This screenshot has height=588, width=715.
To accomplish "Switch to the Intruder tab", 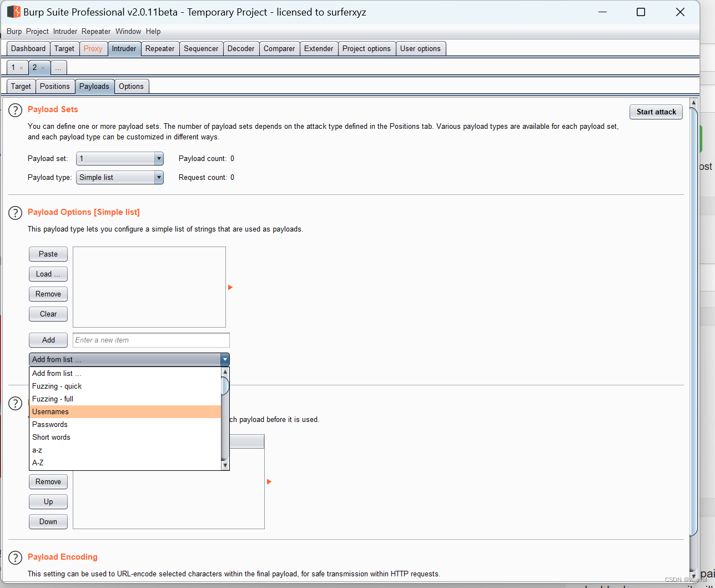I will 124,48.
